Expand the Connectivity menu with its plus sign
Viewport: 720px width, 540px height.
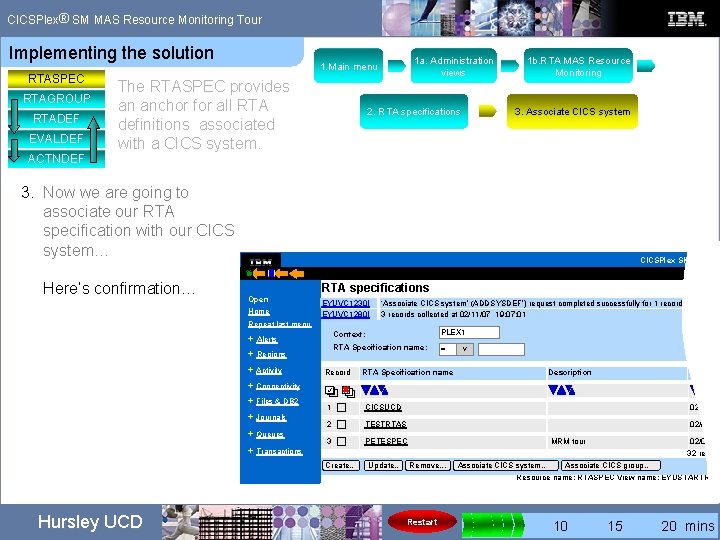[250, 386]
